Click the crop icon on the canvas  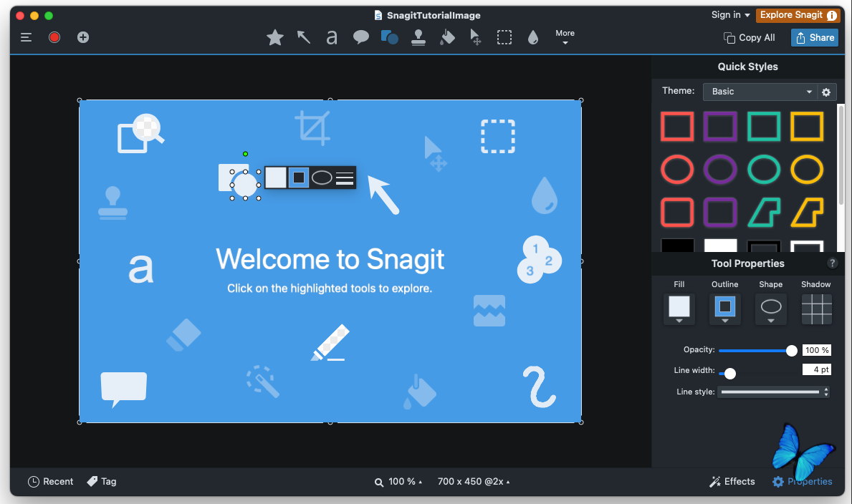tap(312, 127)
